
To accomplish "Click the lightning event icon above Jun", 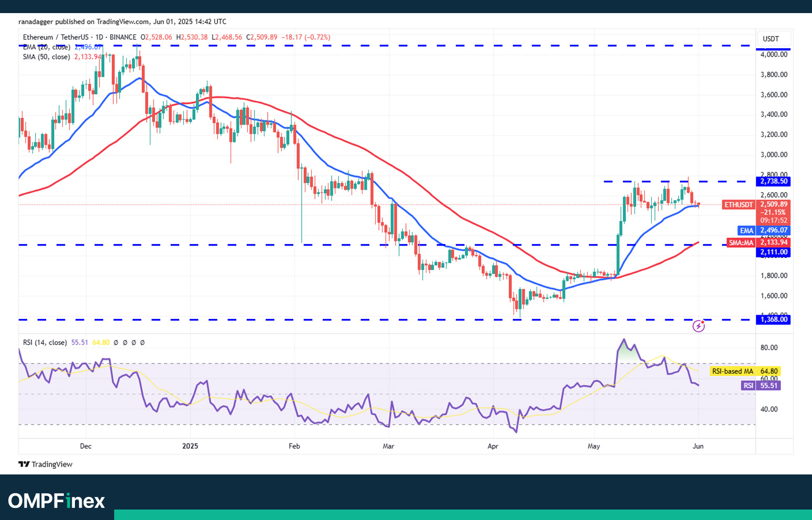I will pos(698,326).
